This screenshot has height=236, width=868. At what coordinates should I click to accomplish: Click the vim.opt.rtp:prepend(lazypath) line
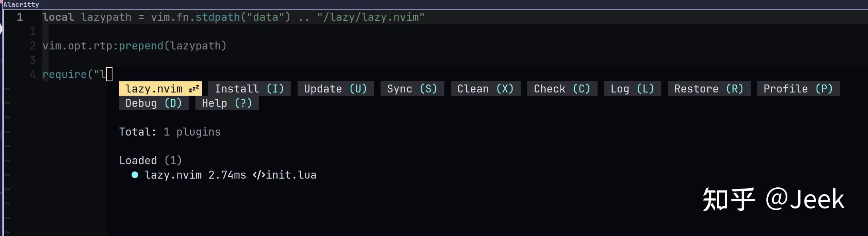134,46
